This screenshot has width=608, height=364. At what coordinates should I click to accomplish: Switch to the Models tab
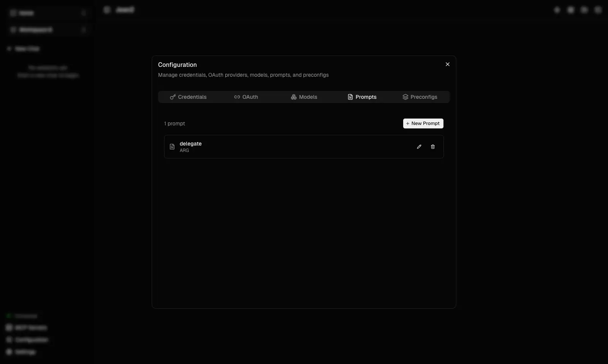point(304,97)
